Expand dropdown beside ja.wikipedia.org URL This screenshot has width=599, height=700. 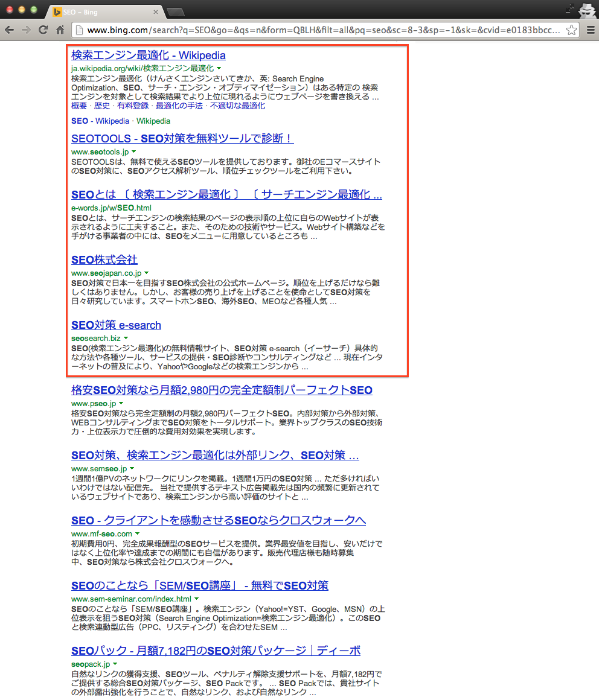point(219,68)
